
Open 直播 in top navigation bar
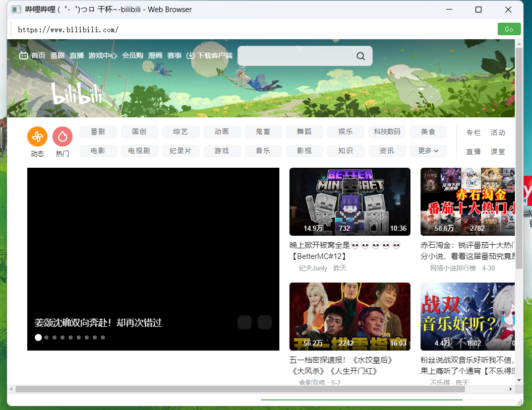point(77,55)
